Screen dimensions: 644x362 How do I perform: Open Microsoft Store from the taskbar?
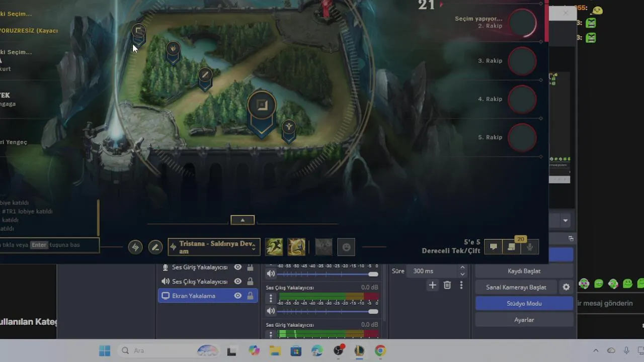click(x=296, y=350)
